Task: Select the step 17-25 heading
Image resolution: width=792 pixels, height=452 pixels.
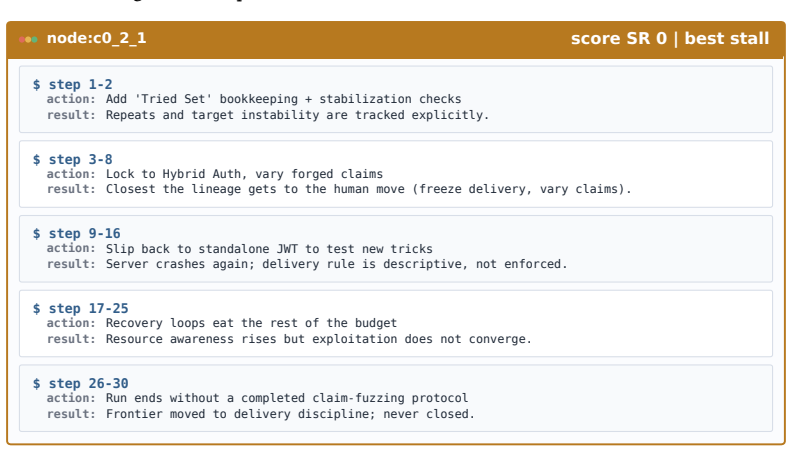Action: tap(88, 309)
